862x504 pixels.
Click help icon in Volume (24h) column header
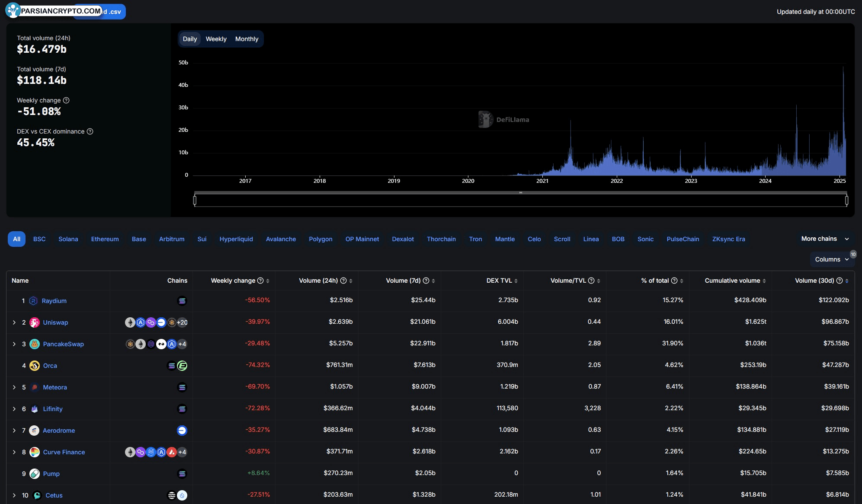pyautogui.click(x=343, y=281)
